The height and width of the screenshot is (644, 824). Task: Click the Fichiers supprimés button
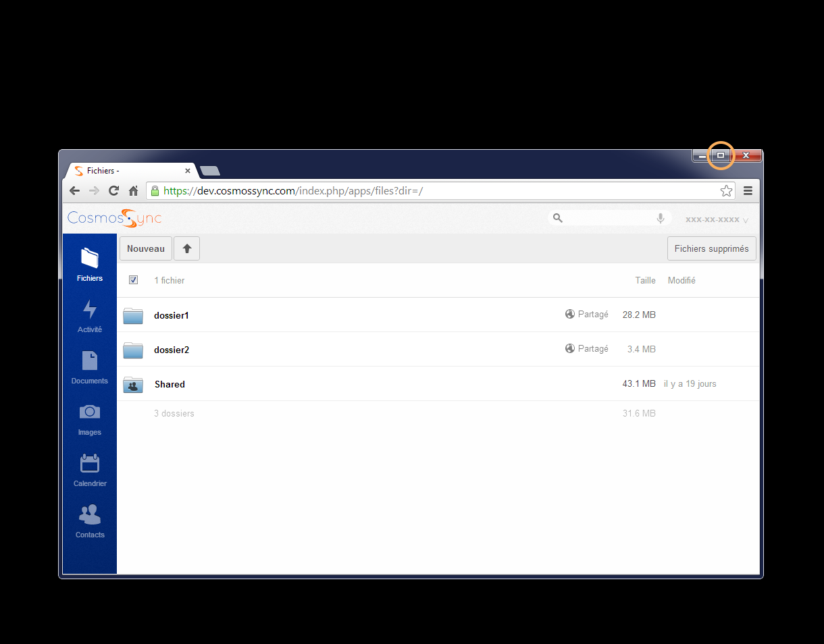coord(711,248)
